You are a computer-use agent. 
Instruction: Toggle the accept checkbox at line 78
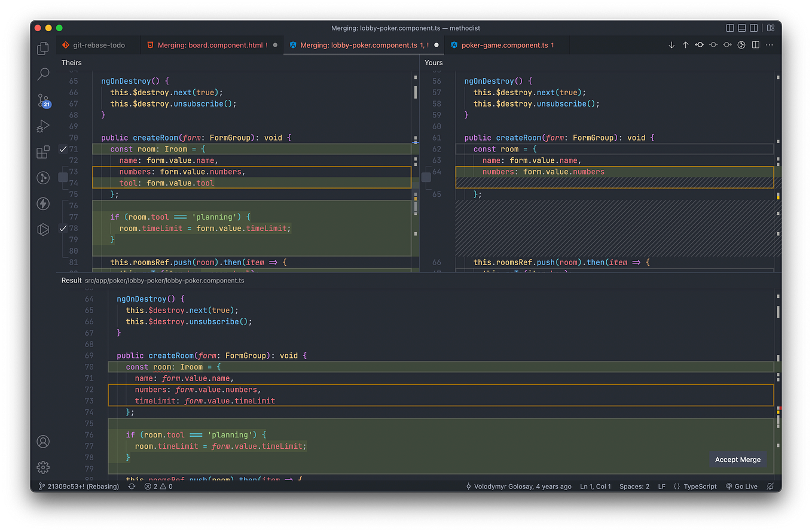click(x=63, y=229)
